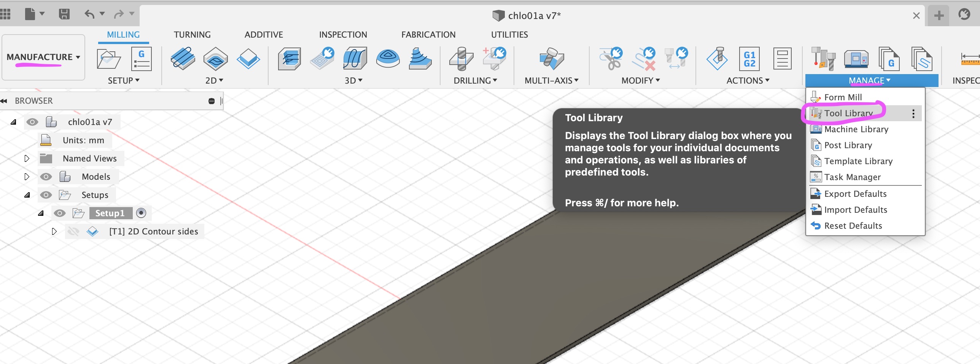This screenshot has width=980, height=364.
Task: Click the Machine Library toolbar icon
Action: pyautogui.click(x=856, y=59)
